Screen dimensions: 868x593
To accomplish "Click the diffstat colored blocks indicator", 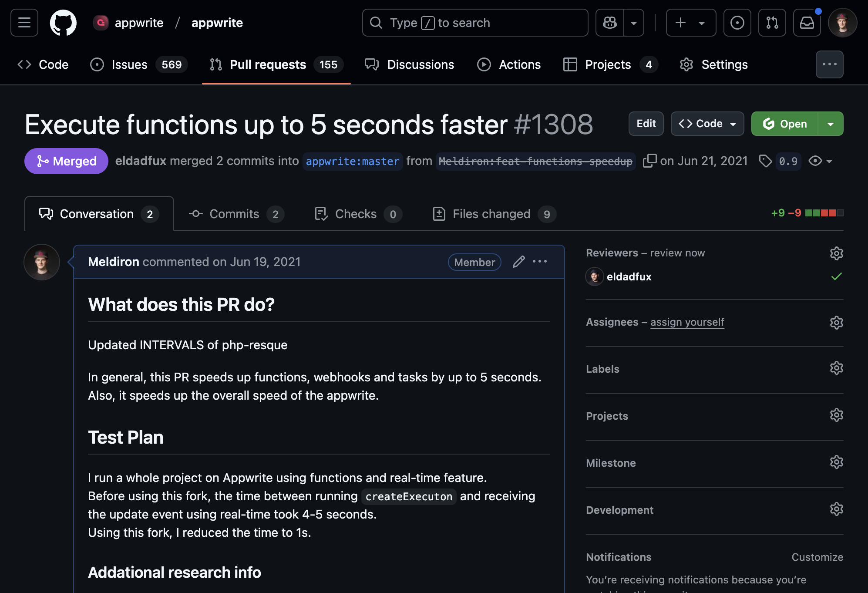I will tap(824, 213).
